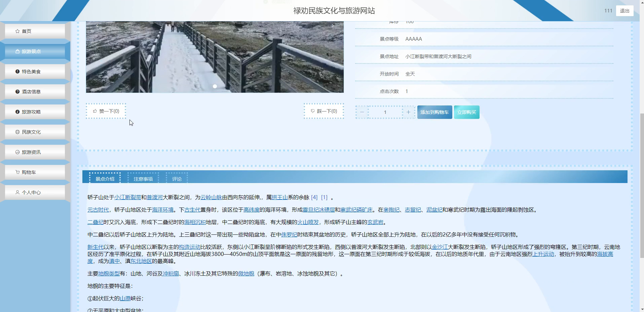Open citation [4] link
This screenshot has width=644, height=312.
tap(314, 197)
